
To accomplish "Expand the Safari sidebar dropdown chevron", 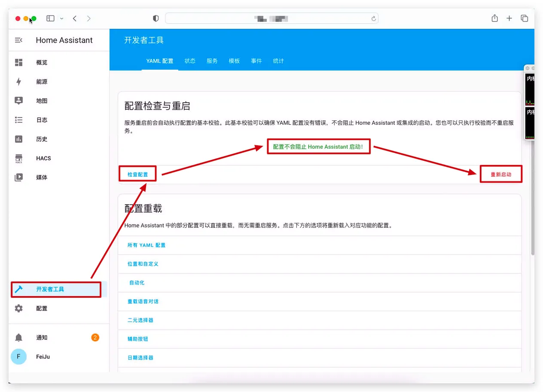I will (62, 18).
